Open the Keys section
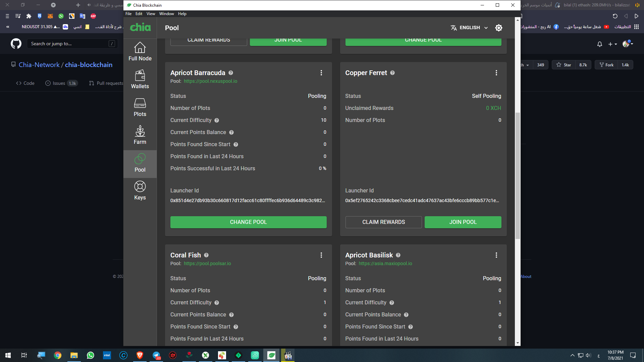Screen dimensions: 644x362 (140, 191)
